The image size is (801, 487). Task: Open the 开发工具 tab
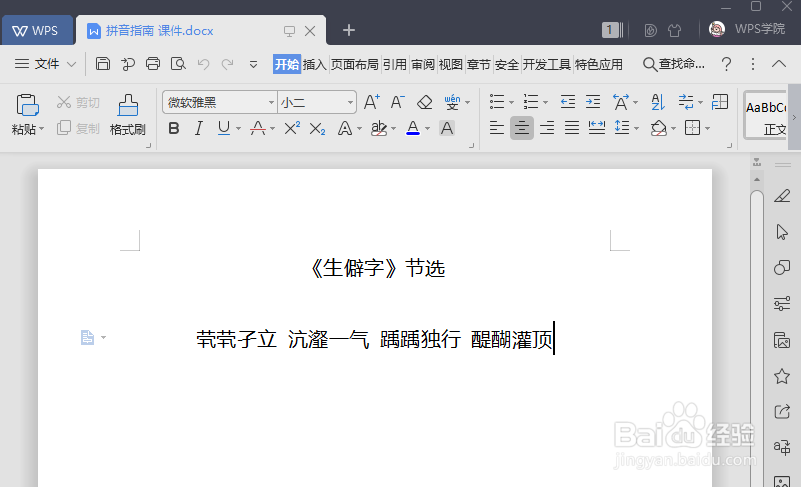[546, 64]
